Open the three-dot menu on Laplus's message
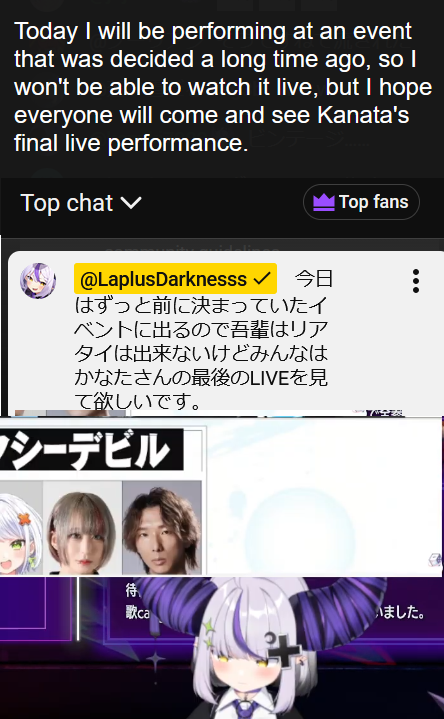444x719 pixels. click(x=416, y=281)
